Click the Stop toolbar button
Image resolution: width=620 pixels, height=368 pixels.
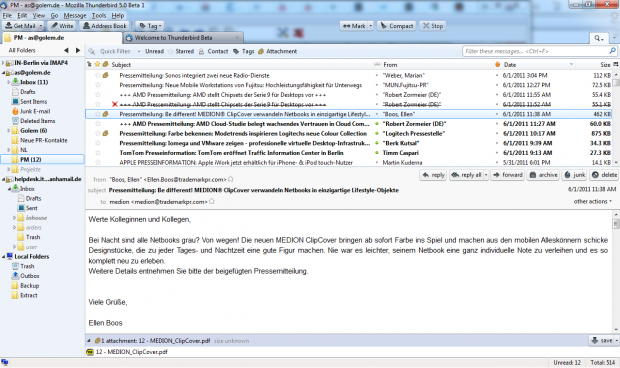433,26
